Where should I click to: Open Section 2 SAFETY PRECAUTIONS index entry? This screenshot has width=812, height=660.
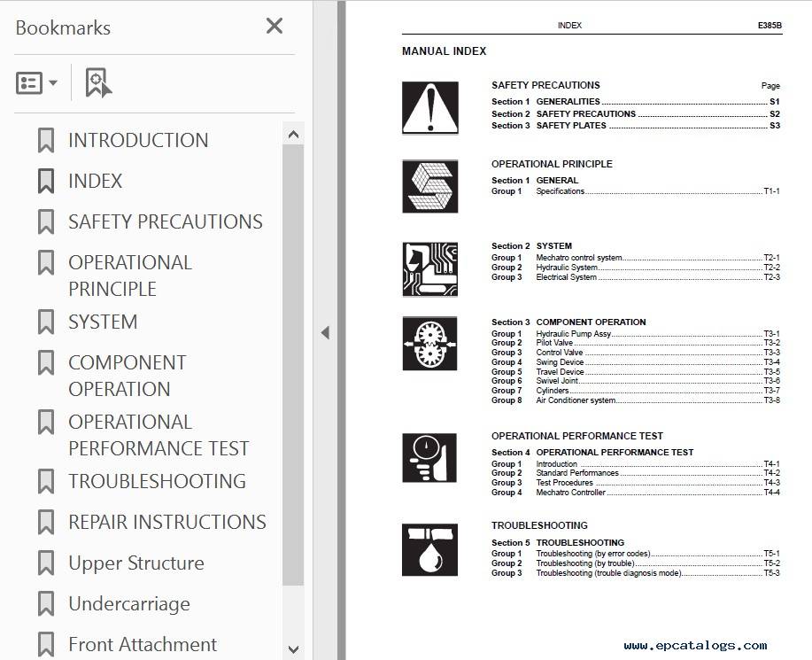click(x=636, y=114)
